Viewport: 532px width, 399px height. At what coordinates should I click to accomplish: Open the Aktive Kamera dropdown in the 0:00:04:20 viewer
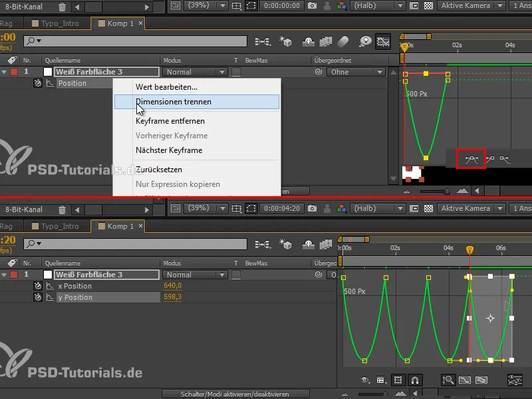coord(471,208)
